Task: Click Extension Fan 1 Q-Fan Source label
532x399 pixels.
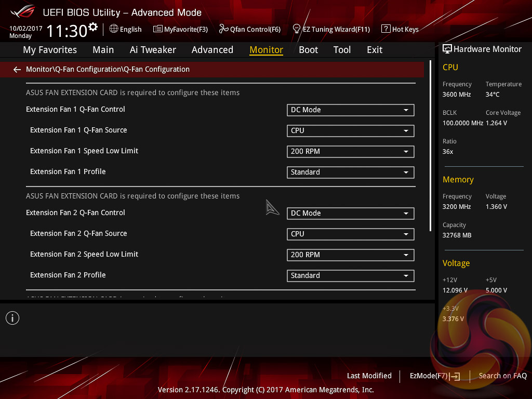Action: tap(78, 130)
